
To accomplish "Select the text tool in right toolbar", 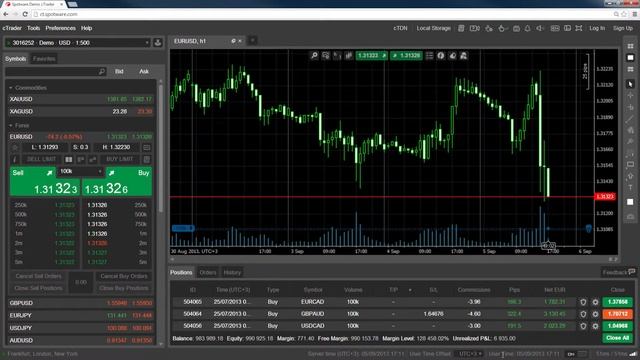I will coord(630,187).
